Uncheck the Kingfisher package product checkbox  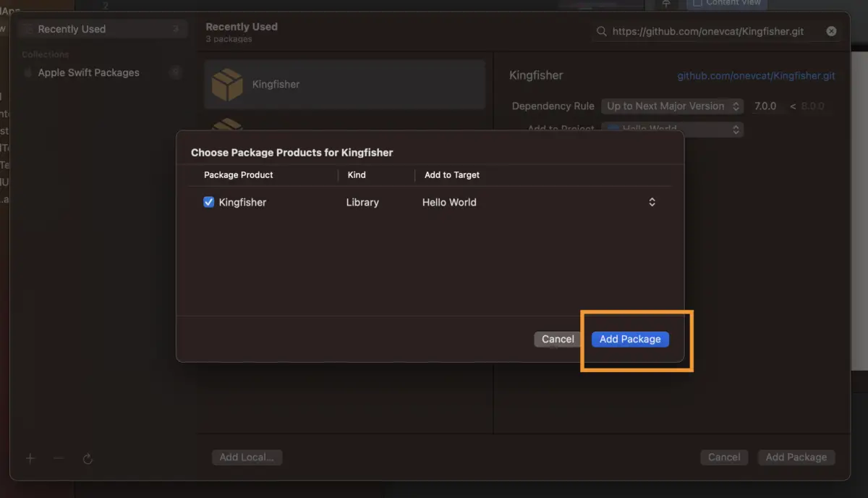(209, 202)
